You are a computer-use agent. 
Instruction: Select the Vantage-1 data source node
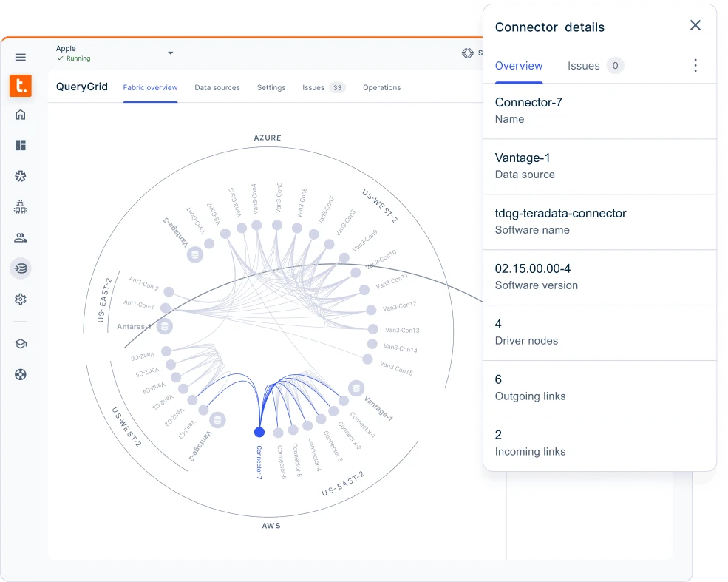pyautogui.click(x=356, y=388)
